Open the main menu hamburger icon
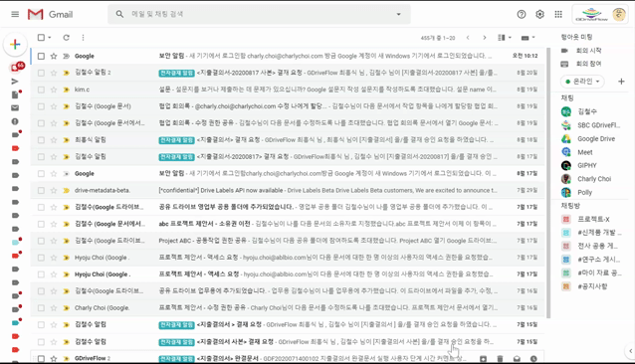The image size is (635, 364). (x=15, y=14)
